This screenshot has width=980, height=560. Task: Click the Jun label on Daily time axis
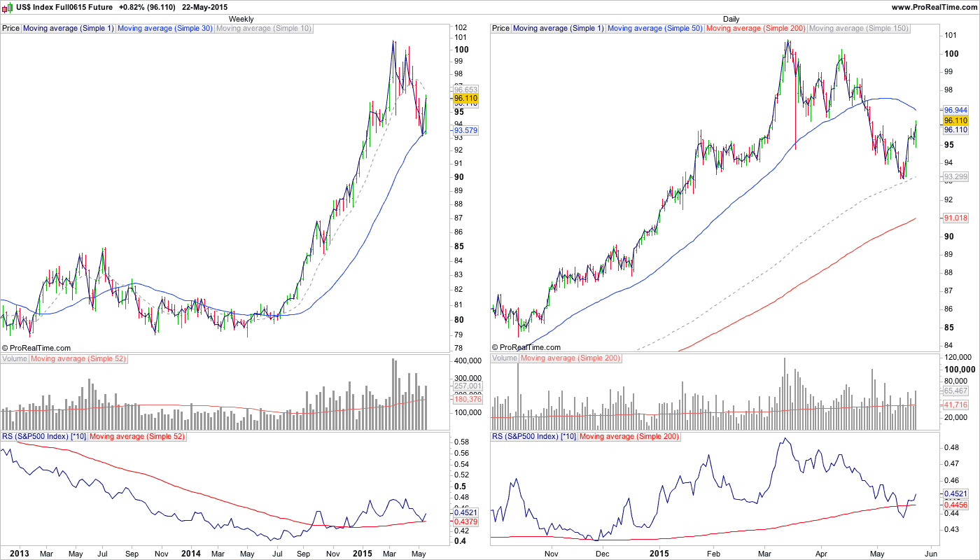[x=930, y=554]
